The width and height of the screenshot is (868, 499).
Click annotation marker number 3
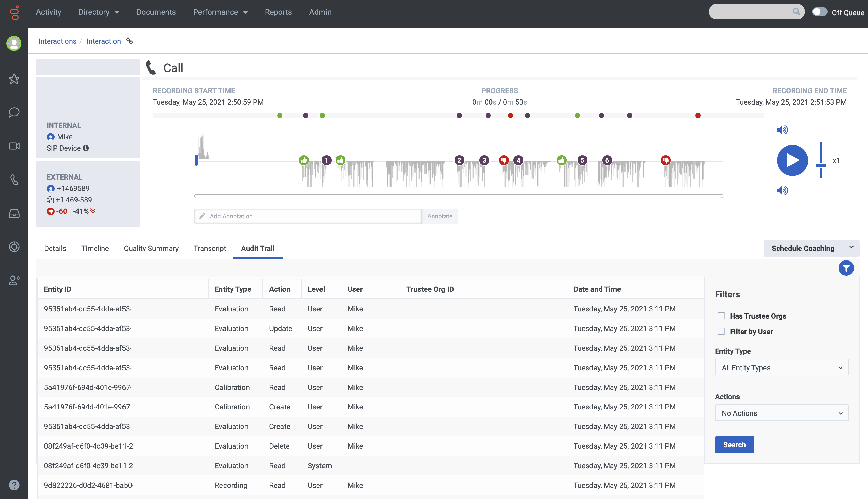[484, 160]
